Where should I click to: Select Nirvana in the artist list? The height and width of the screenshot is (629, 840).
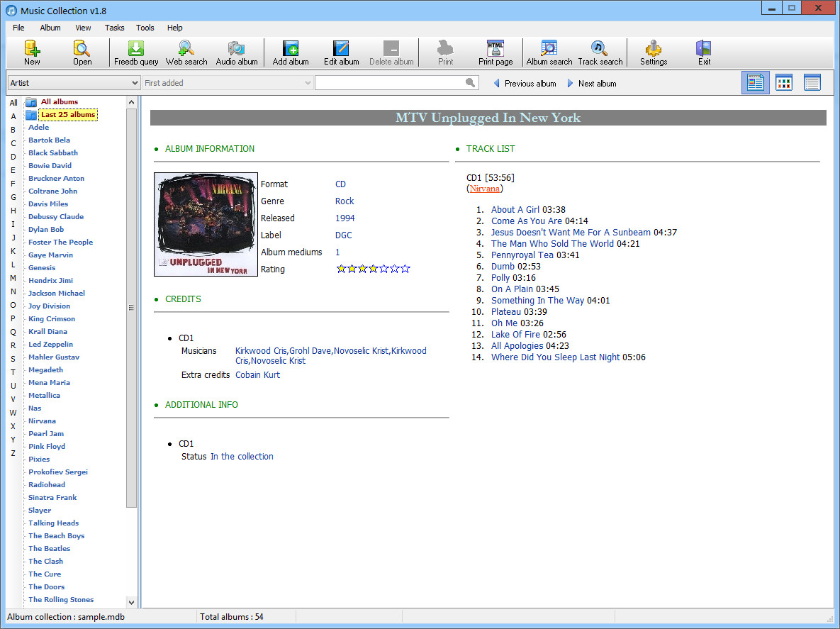[x=43, y=421]
